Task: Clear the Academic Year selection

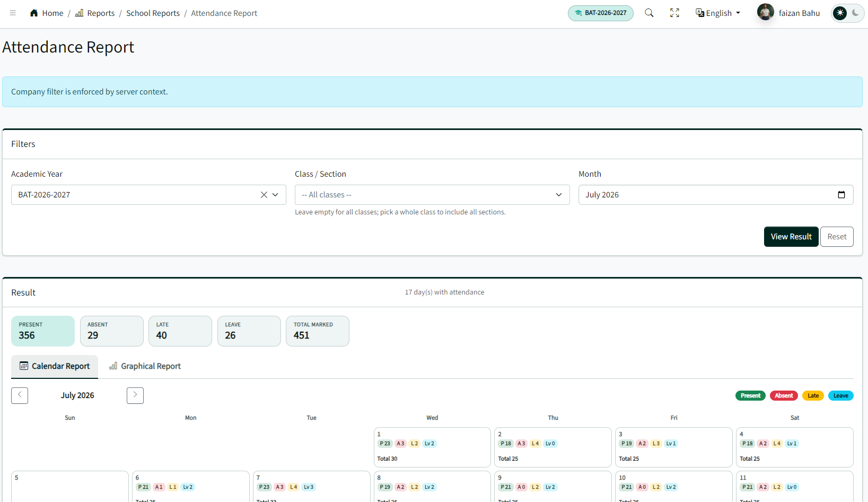Action: pyautogui.click(x=264, y=195)
